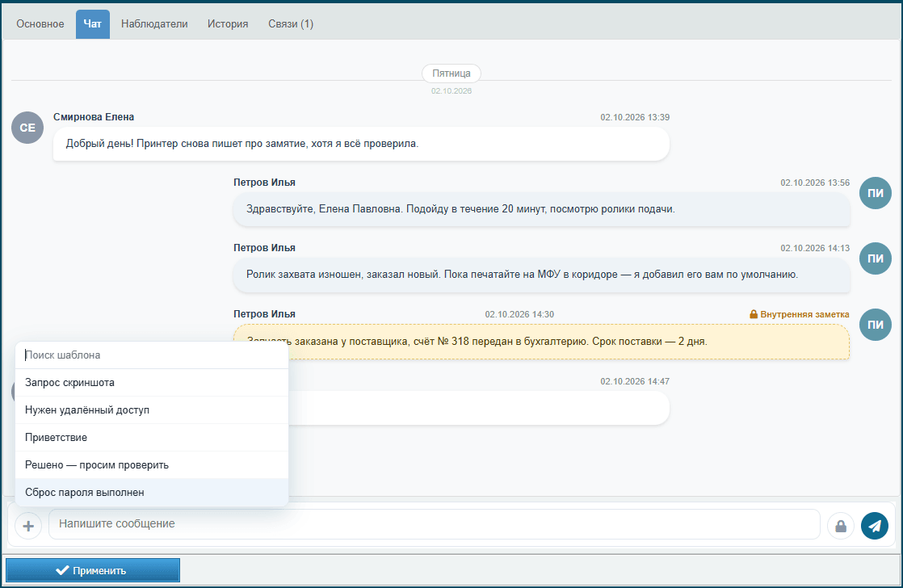Viewport: 903px width, 588px height.
Task: Go to the Связи (1) tab
Action: (291, 23)
